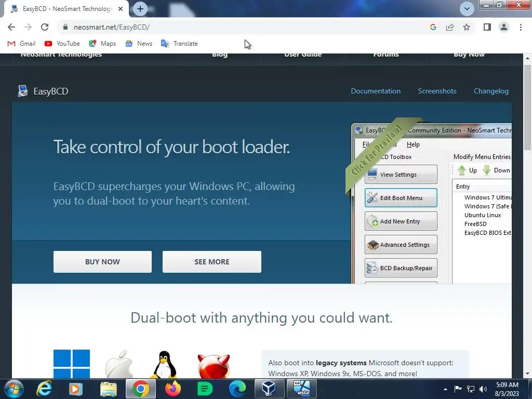Screen dimensions: 532x399
Task: Toggle the browser side panel icon
Action: point(487,27)
